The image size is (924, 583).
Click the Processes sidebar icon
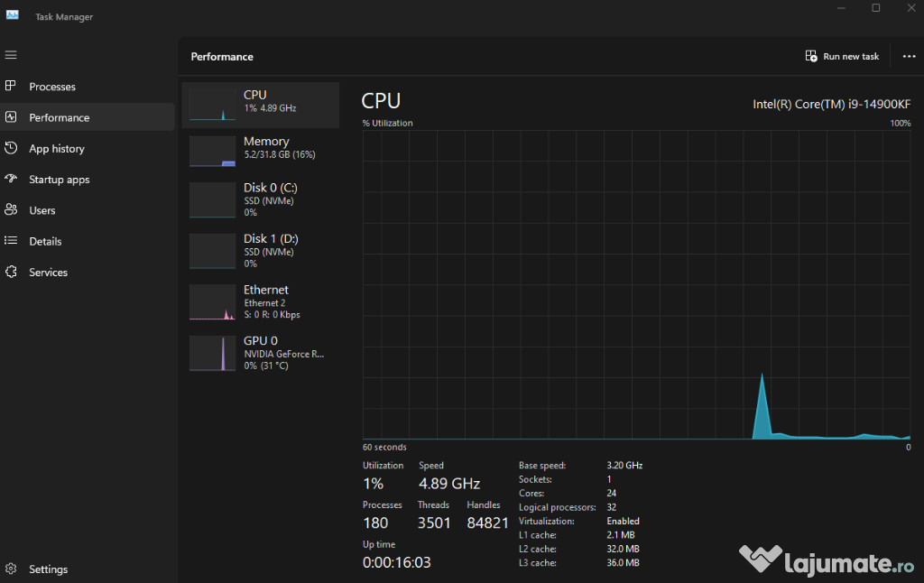(11, 86)
